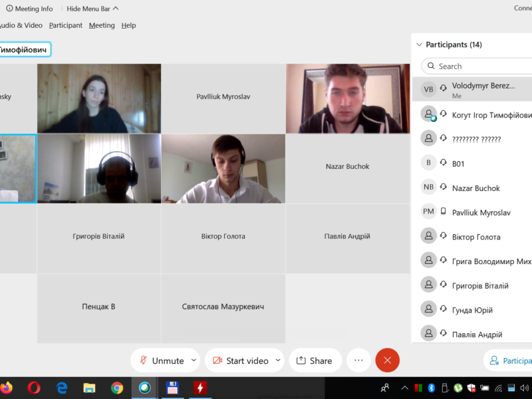Open the more options ellipsis button
Viewport: 532px width, 399px height.
[x=358, y=360]
